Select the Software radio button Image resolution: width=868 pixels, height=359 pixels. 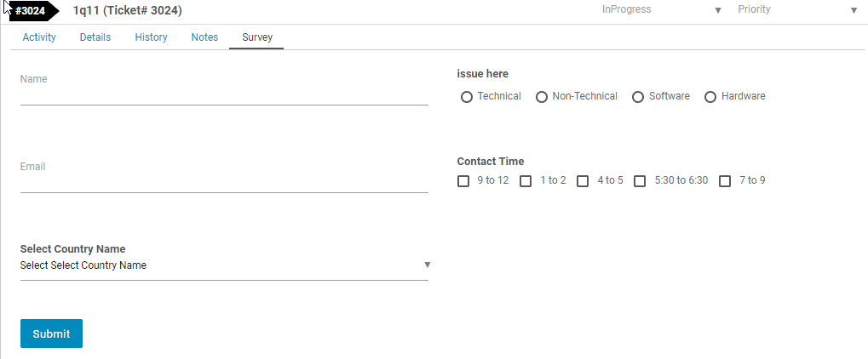click(x=638, y=97)
